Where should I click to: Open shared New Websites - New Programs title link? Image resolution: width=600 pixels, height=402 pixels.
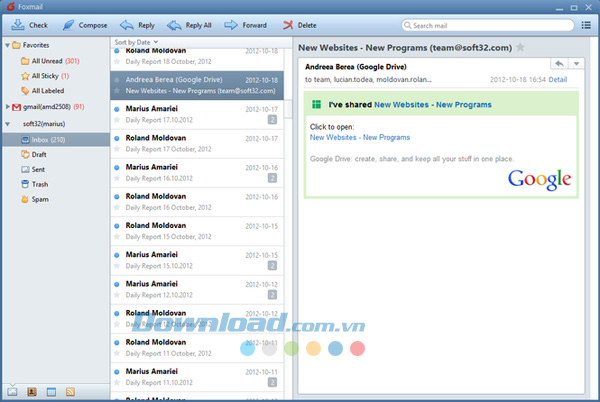coord(433,104)
